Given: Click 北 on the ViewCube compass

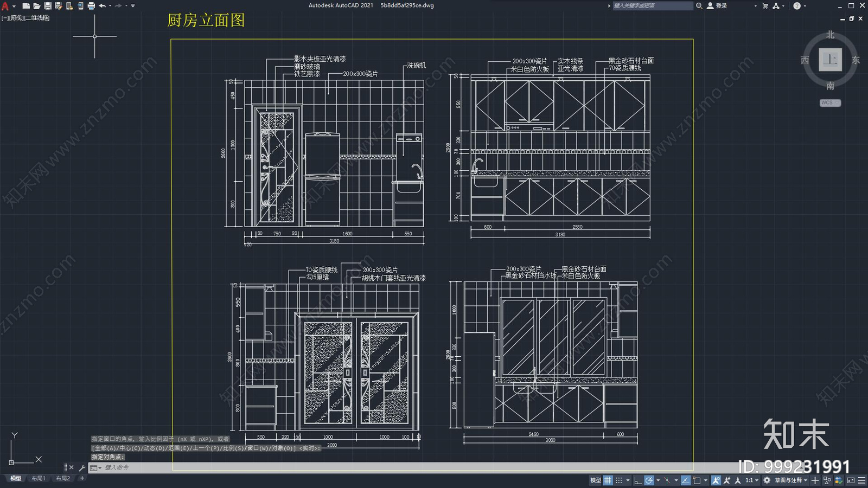Looking at the screenshot, I should [830, 35].
